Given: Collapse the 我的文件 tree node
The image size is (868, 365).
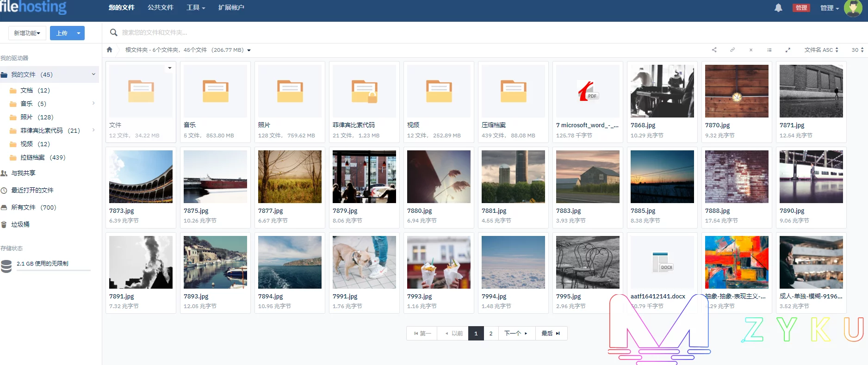Looking at the screenshot, I should tap(93, 74).
